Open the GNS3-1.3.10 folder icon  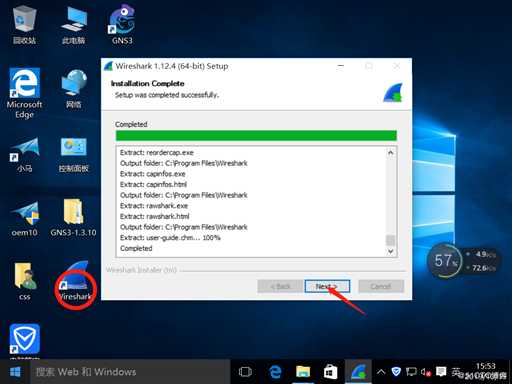(x=74, y=218)
